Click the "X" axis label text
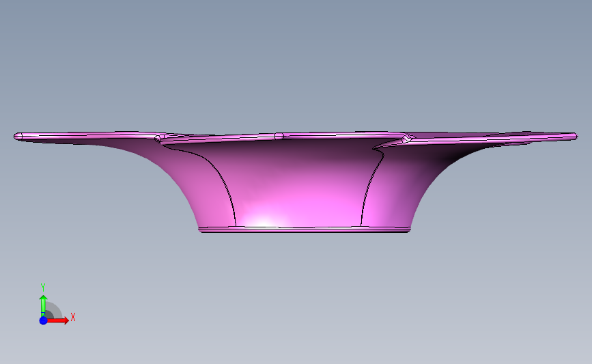Screen dimensions: 592x364 click(x=73, y=317)
